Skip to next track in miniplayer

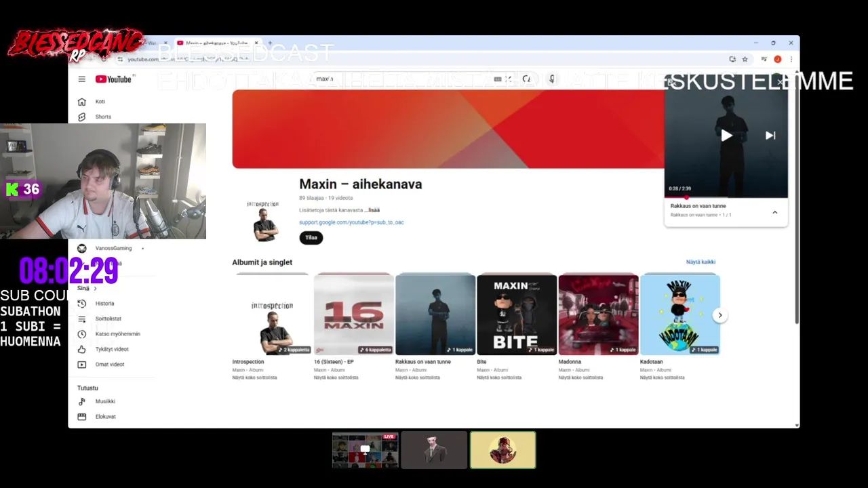coord(770,136)
